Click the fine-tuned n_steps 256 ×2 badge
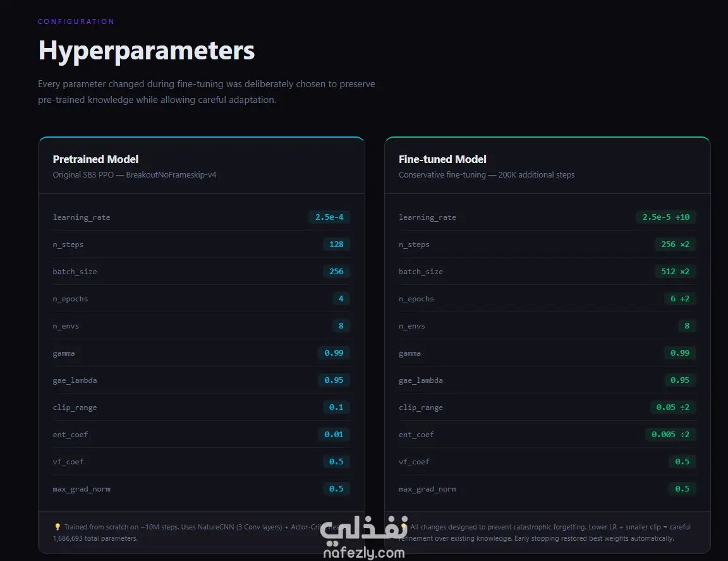Image resolution: width=728 pixels, height=561 pixels. tap(675, 244)
